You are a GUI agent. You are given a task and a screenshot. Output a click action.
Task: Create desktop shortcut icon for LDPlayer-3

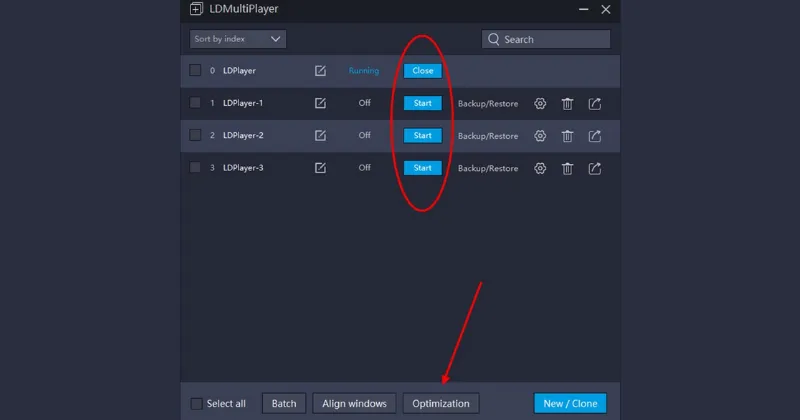[x=595, y=168]
